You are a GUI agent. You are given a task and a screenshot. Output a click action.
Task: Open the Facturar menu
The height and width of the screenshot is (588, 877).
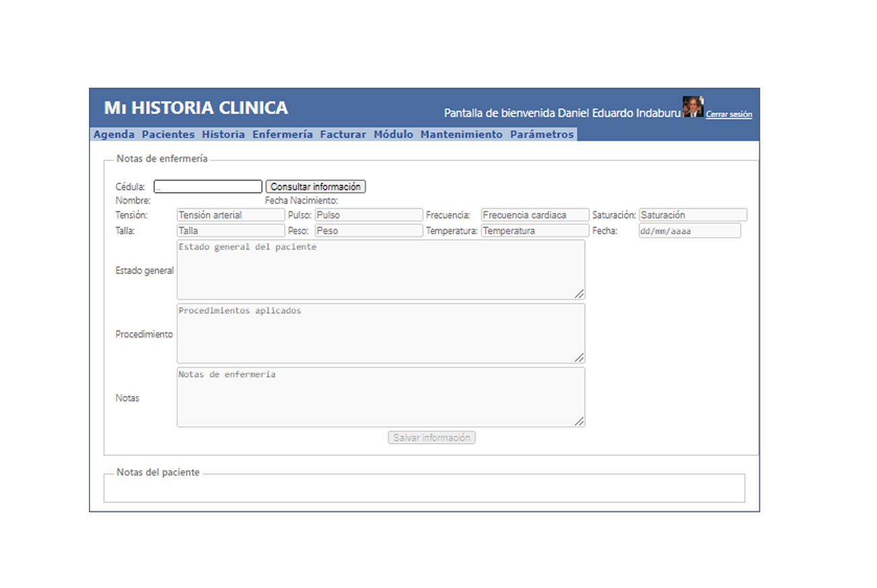point(343,134)
